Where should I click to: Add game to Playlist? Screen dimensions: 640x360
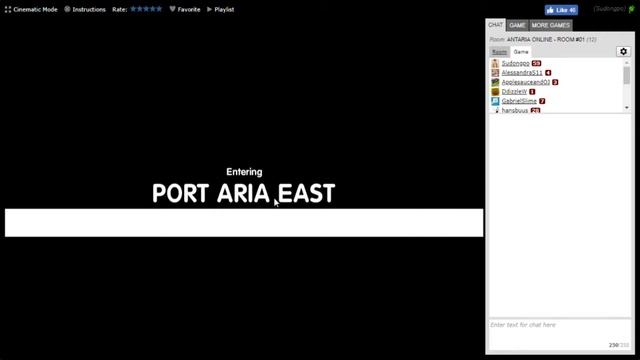tap(220, 9)
